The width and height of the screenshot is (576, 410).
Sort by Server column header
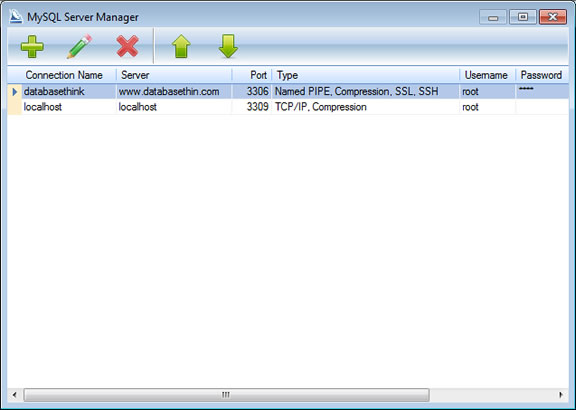pyautogui.click(x=174, y=75)
